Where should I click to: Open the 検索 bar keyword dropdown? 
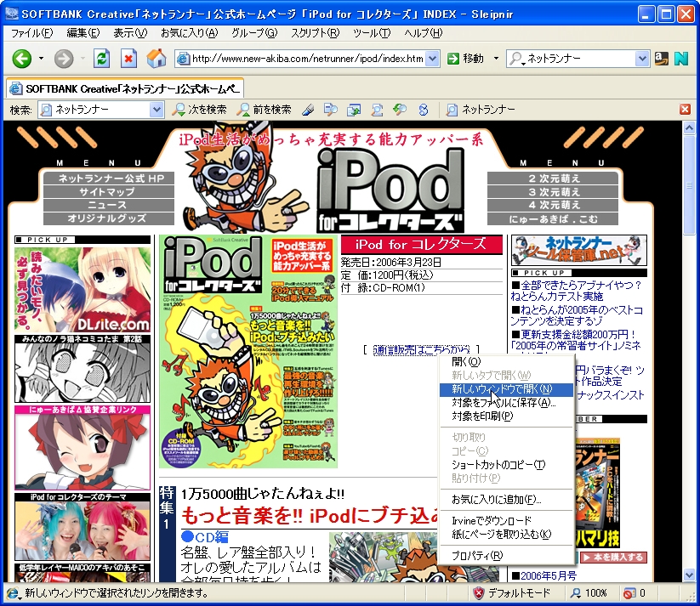[157, 110]
